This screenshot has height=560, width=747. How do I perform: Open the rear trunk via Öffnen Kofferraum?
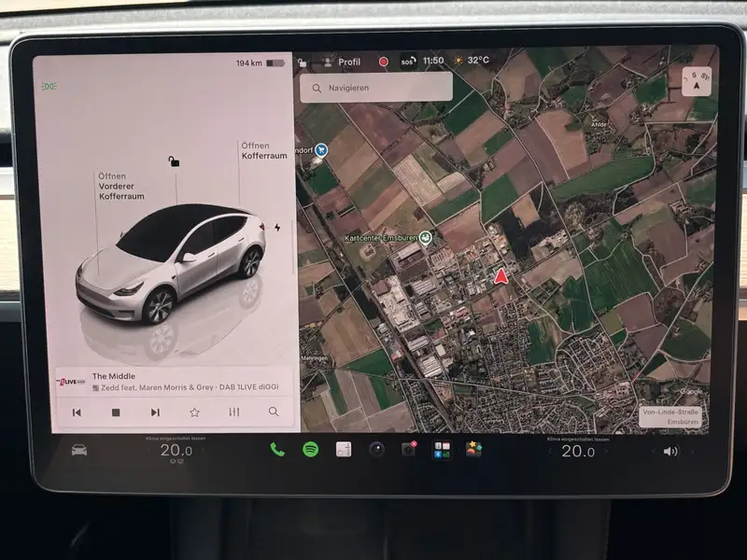(x=264, y=150)
